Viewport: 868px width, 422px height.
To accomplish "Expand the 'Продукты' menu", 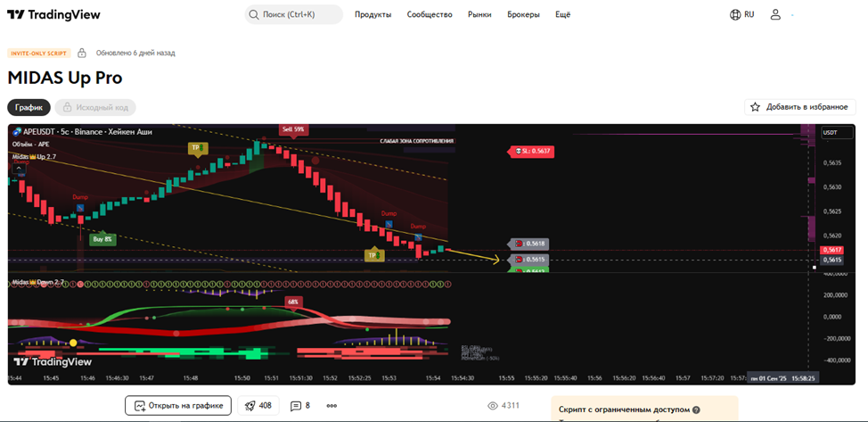I will click(373, 15).
